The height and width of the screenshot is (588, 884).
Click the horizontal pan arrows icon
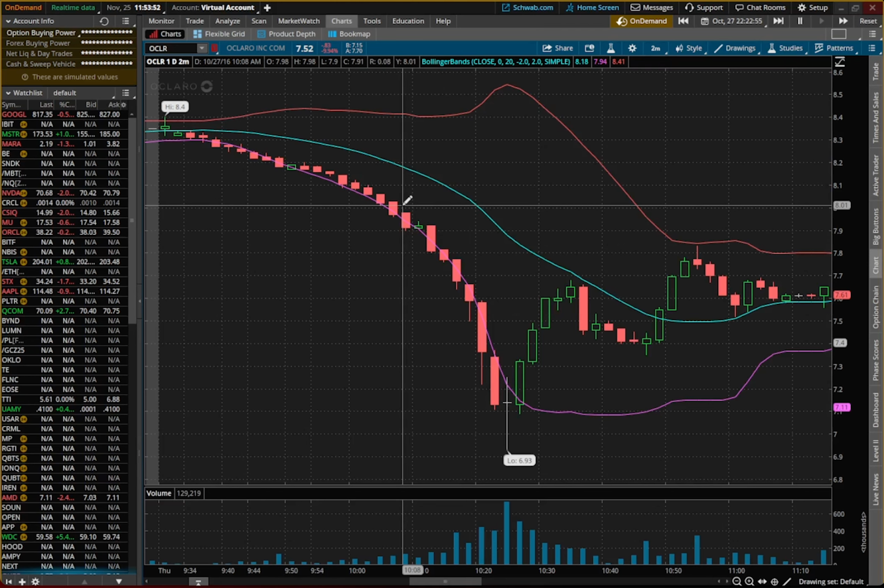pos(762,581)
